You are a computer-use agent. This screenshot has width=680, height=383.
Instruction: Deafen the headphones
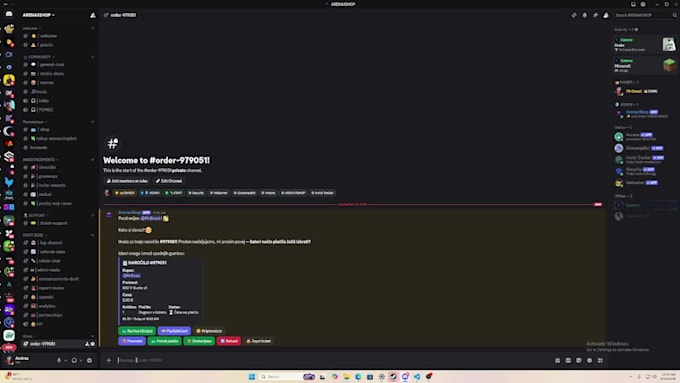pyautogui.click(x=74, y=360)
